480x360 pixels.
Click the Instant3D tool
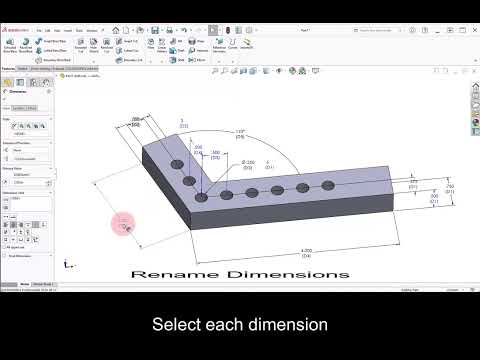pos(246,44)
